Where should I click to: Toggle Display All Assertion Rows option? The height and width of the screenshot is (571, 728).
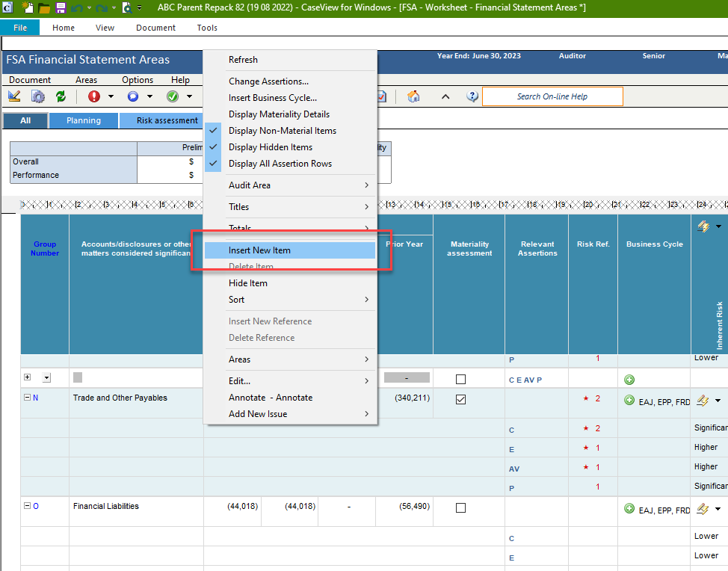[290, 164]
